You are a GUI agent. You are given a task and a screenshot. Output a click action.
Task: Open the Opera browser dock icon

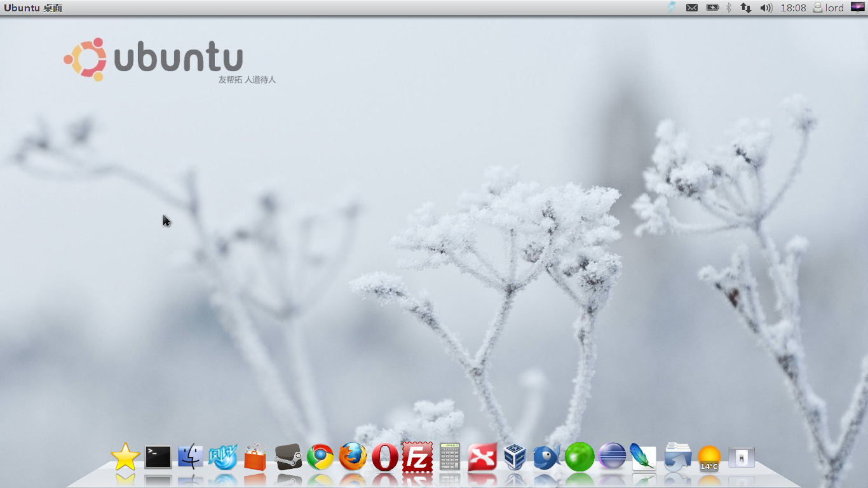click(385, 457)
